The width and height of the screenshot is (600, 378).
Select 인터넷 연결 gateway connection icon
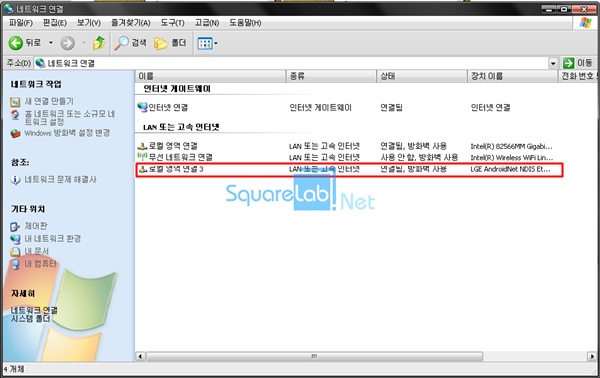pos(142,107)
